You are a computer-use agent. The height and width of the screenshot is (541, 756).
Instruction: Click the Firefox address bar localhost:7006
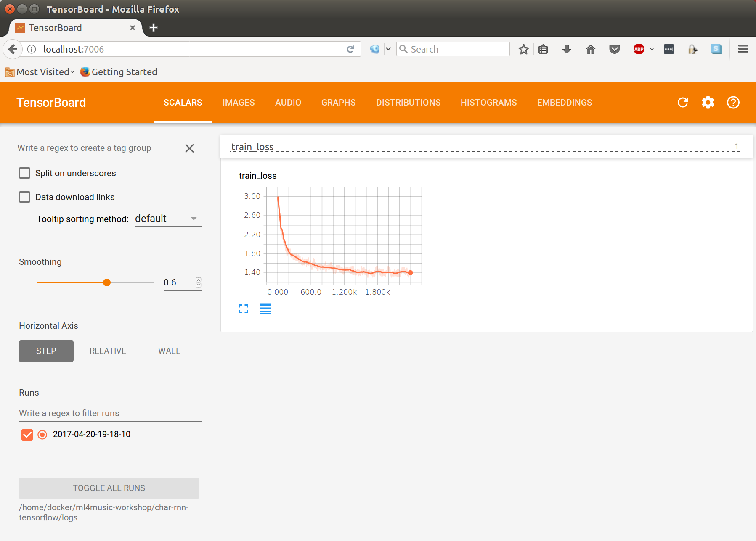tap(190, 49)
